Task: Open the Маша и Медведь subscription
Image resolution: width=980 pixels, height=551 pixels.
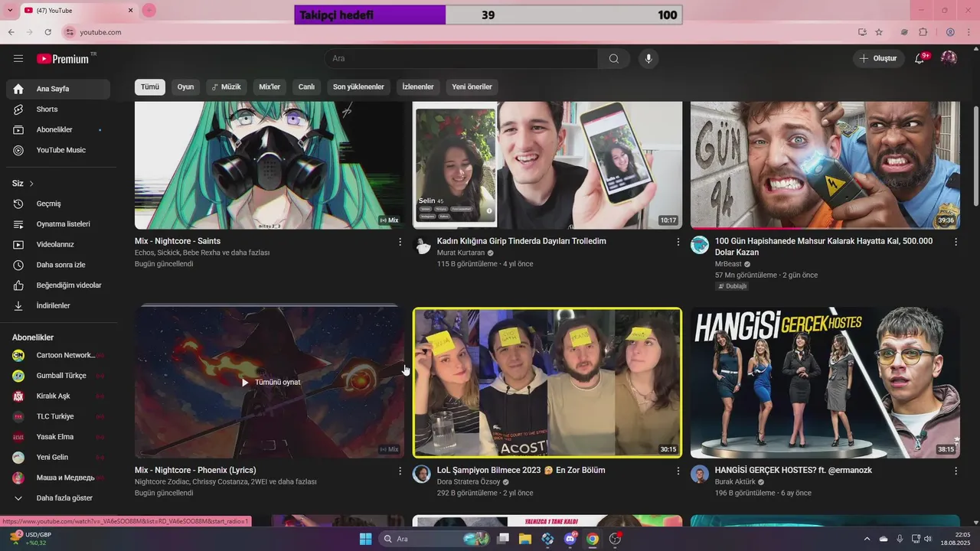Action: click(58, 478)
